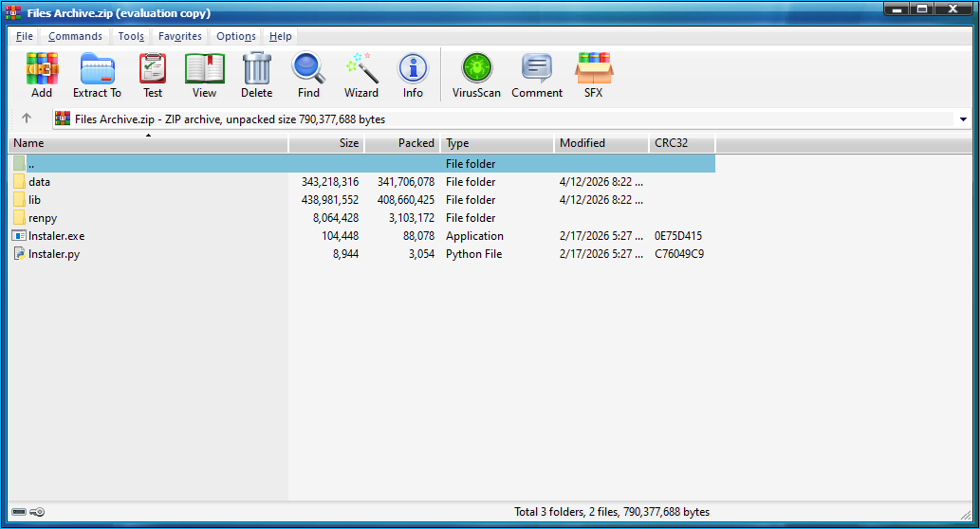Start VirusScan bug icon
Image resolution: width=980 pixels, height=529 pixels.
pos(477,68)
